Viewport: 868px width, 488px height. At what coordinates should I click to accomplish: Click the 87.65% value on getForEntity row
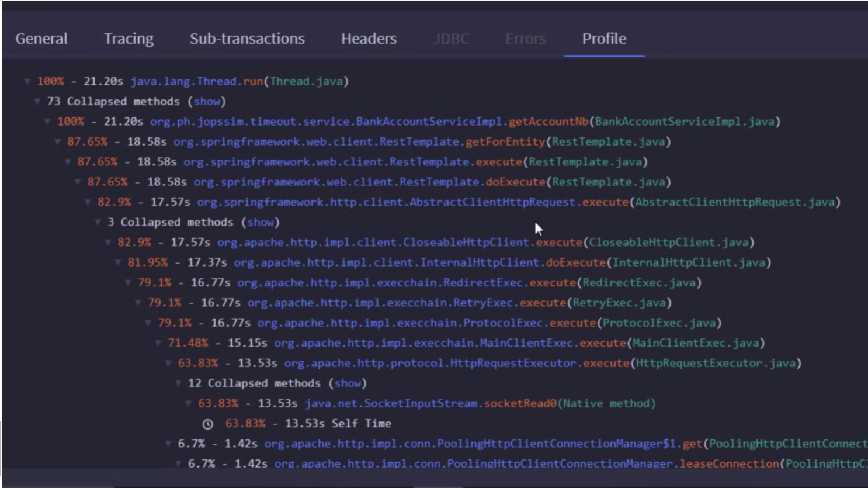pos(87,141)
